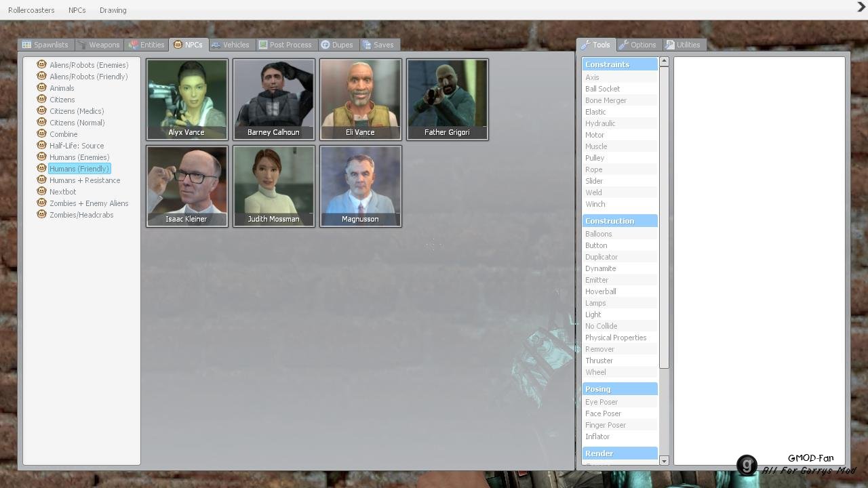The image size is (868, 488).
Task: Collapse the Construction category header
Action: point(620,221)
